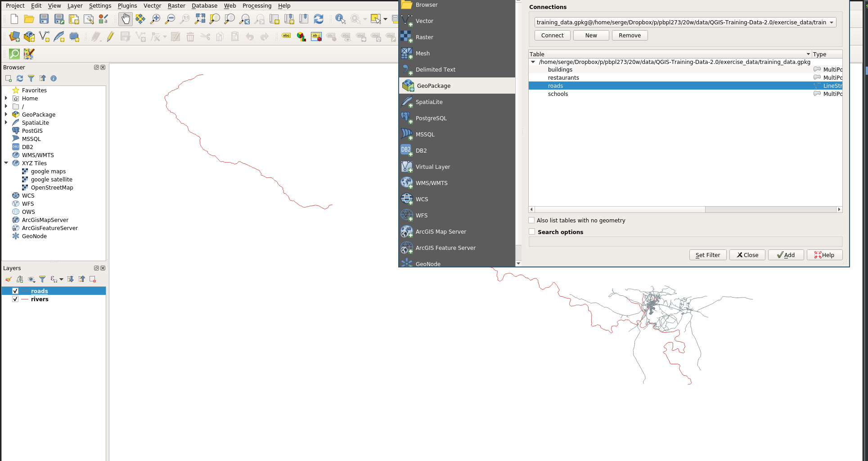The width and height of the screenshot is (868, 461).
Task: Click the Zoom Full extent icon
Action: coord(200,19)
